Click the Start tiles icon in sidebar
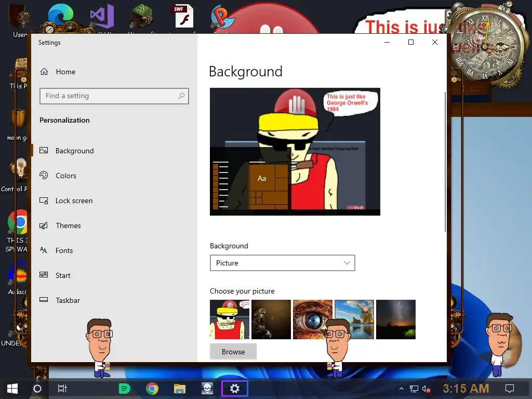Viewport: 532px width, 399px height. point(44,275)
